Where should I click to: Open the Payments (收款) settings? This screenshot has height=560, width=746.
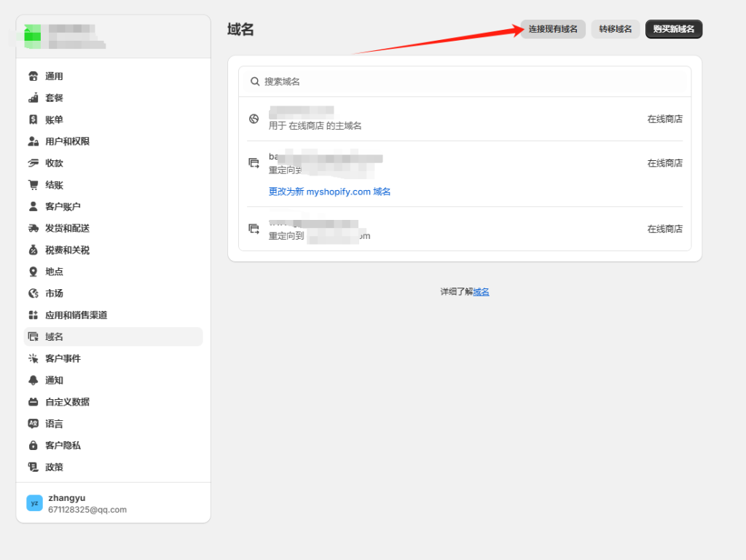(54, 163)
